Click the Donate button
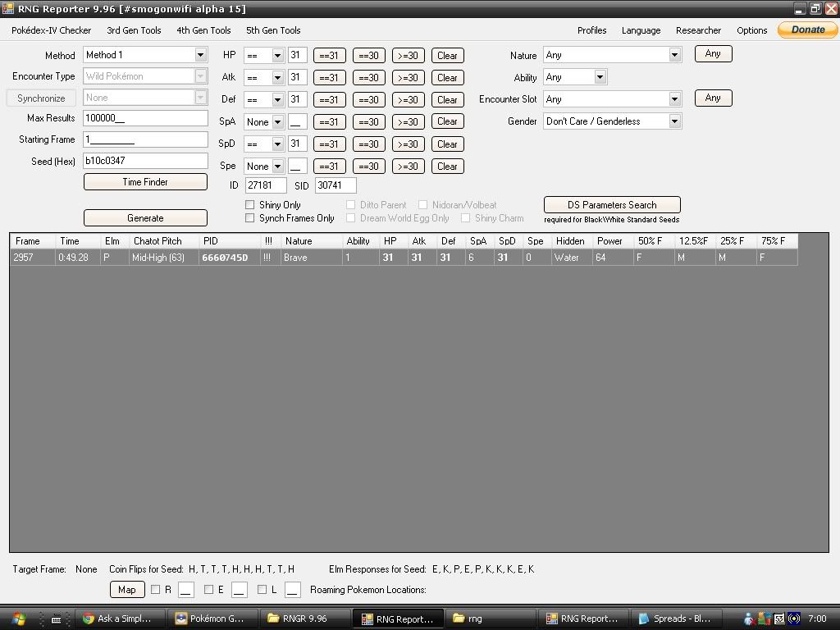Viewport: 840px width, 630px height. 807,30
